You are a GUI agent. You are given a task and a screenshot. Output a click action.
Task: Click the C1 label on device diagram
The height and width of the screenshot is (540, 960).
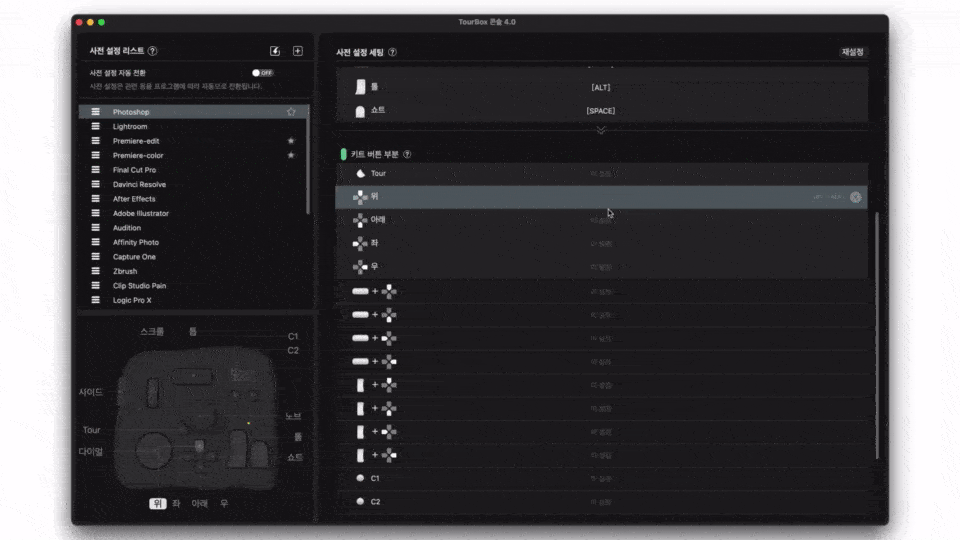click(x=293, y=336)
